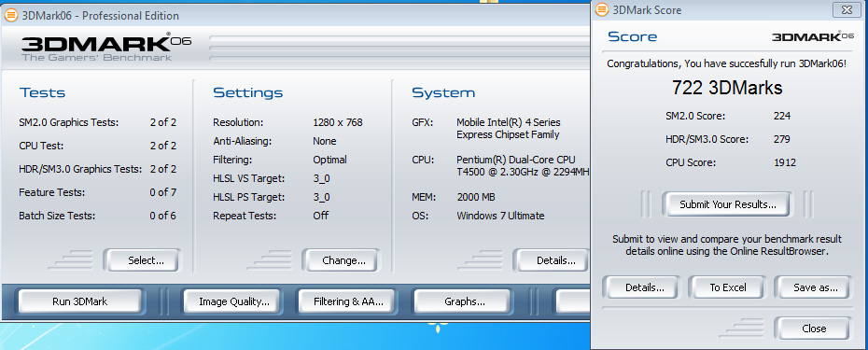
Task: Click the Tests section heading
Action: click(x=42, y=92)
